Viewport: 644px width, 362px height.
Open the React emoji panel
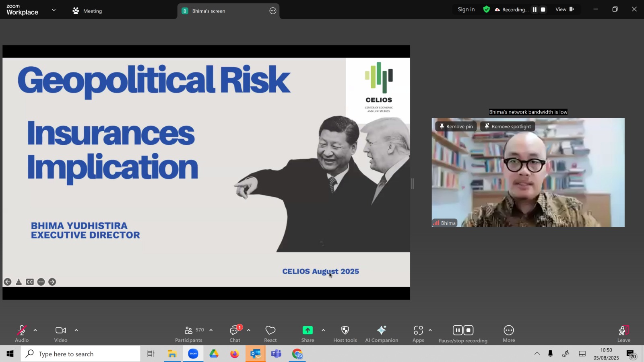(x=270, y=334)
